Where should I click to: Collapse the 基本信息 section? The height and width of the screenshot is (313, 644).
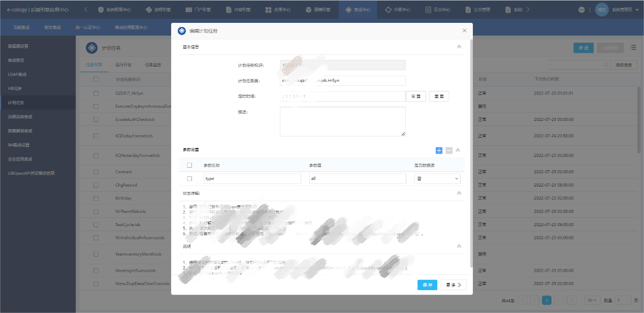(459, 47)
